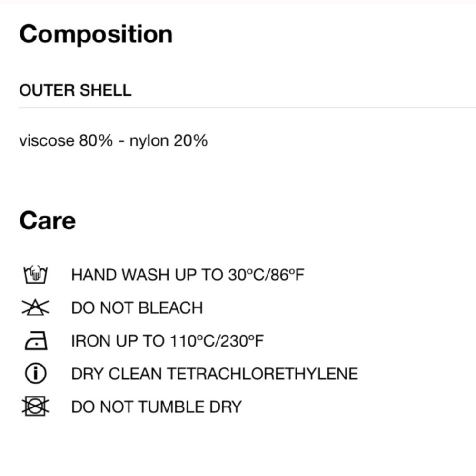This screenshot has height=476, width=476.
Task: Click the 110°C/230°F temperature value
Action: 217,341
